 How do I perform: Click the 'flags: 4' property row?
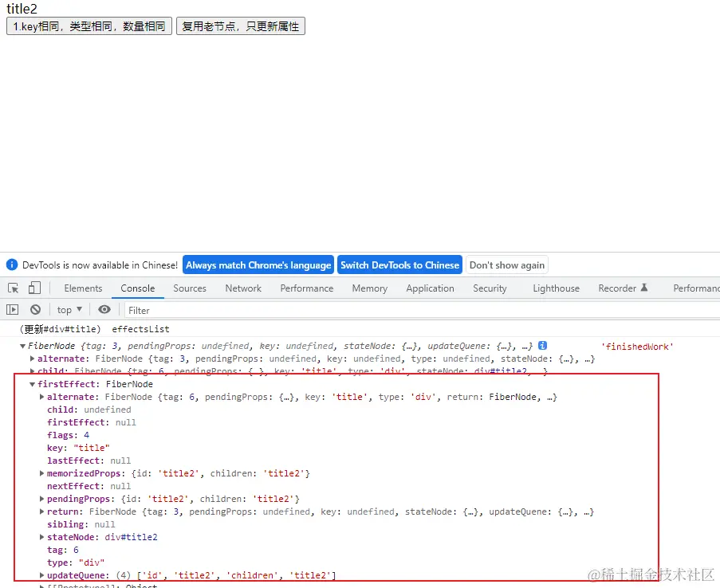coord(68,435)
